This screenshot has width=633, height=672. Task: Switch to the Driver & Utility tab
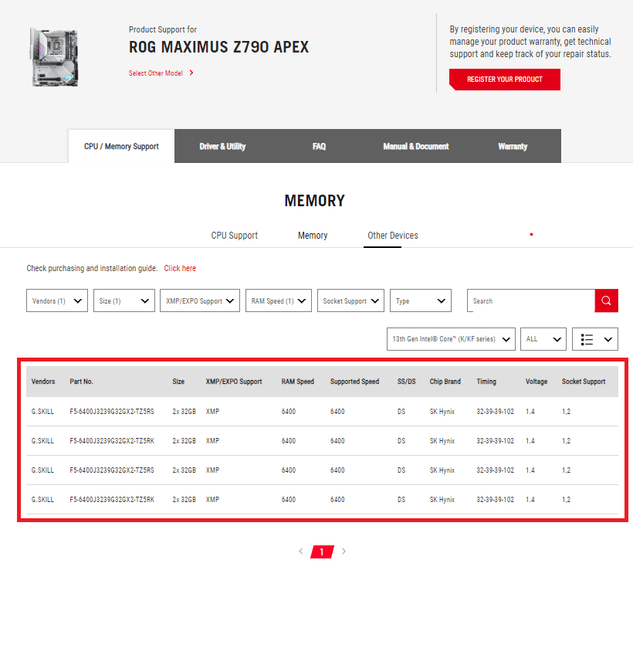(222, 146)
